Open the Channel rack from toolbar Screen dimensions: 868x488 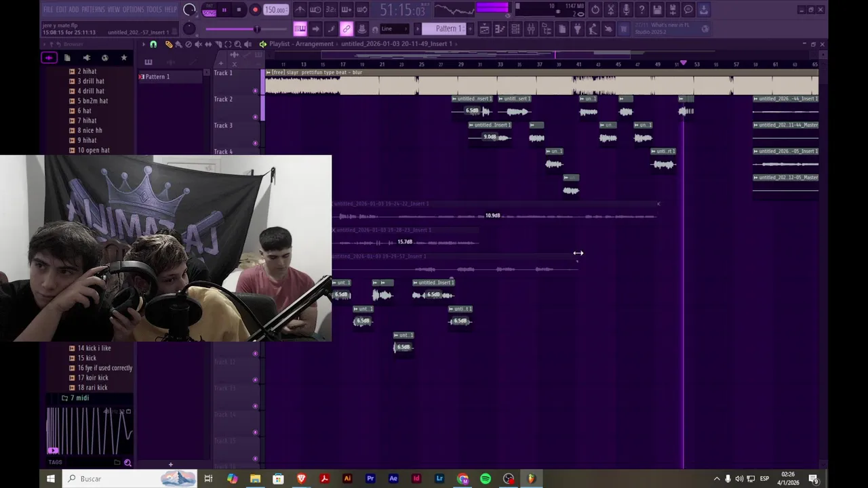pos(515,29)
